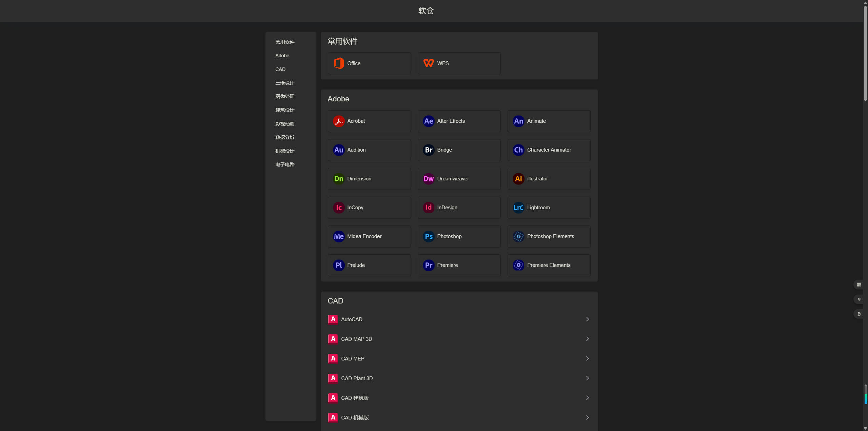
Task: Click the bell notification floating button
Action: (x=859, y=314)
